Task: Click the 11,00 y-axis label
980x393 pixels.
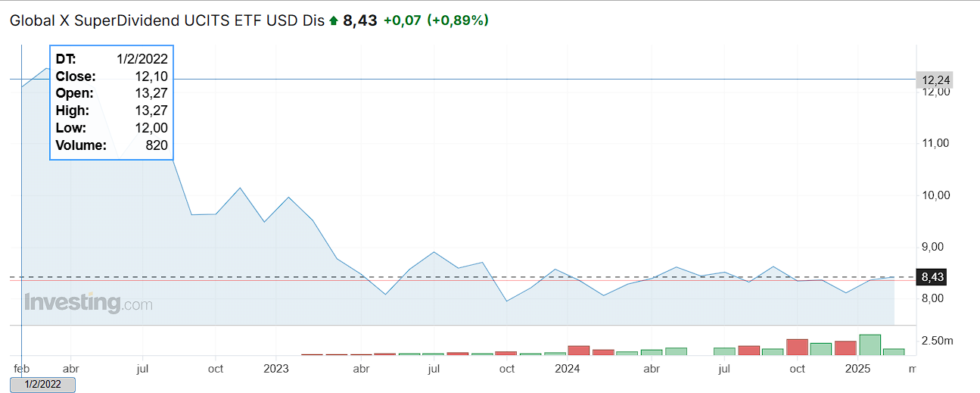Action: [x=936, y=143]
